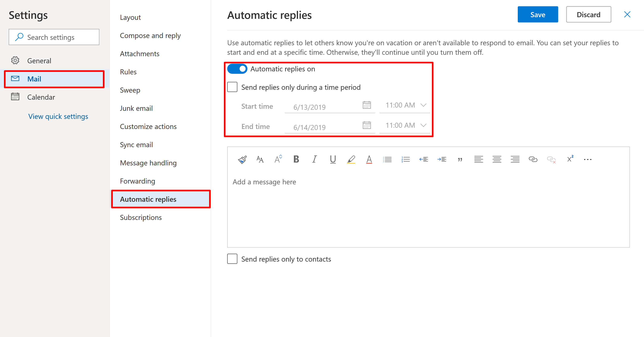This screenshot has height=337, width=644.
Task: Click the Bold formatting icon
Action: click(x=296, y=159)
